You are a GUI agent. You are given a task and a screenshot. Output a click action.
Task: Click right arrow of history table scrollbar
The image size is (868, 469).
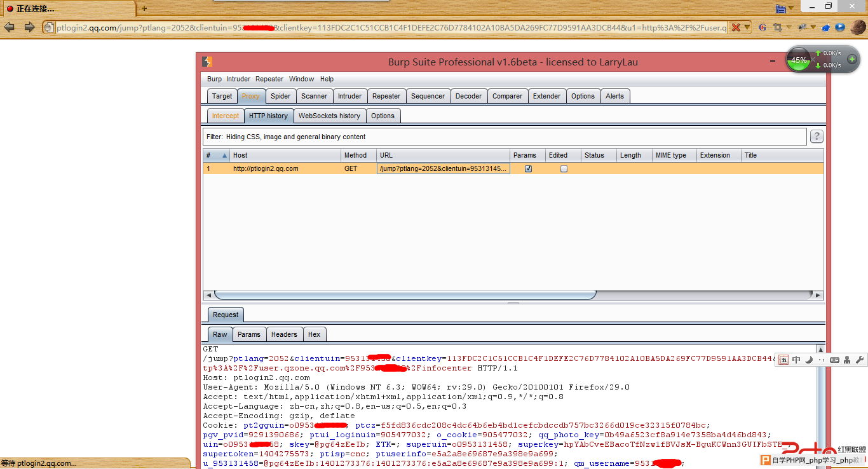[818, 295]
